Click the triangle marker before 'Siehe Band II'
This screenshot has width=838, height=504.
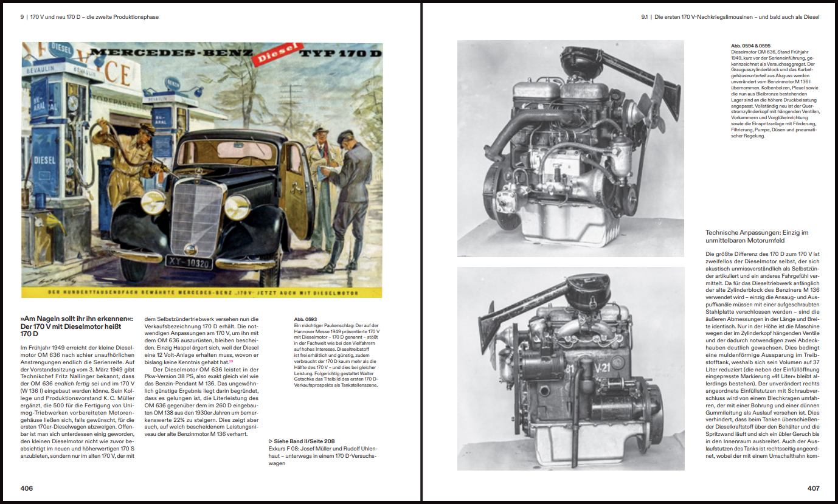coord(271,441)
